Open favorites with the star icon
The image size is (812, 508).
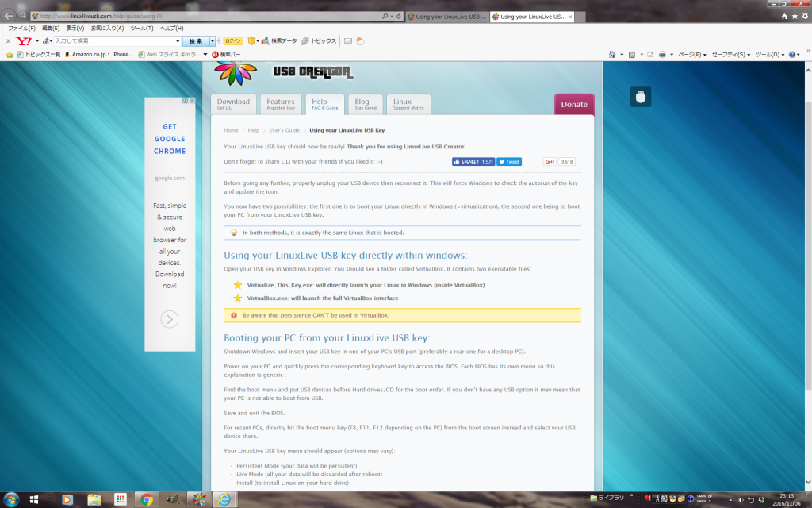pyautogui.click(x=795, y=16)
